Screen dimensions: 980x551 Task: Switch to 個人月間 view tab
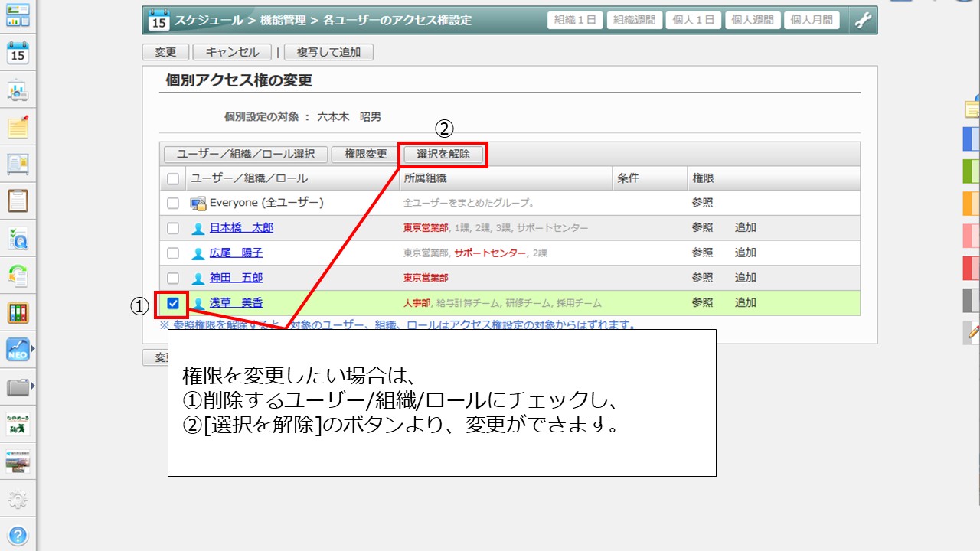coord(811,21)
